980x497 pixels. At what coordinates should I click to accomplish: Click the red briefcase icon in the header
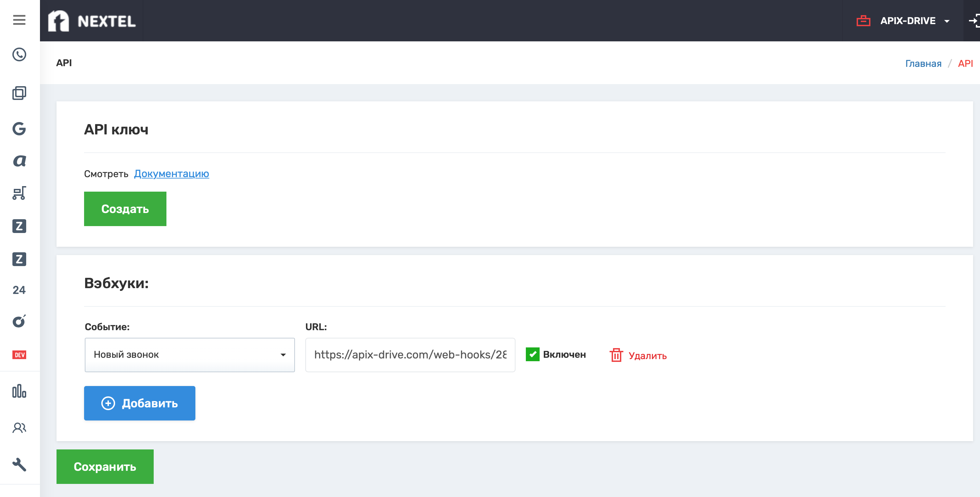[863, 21]
